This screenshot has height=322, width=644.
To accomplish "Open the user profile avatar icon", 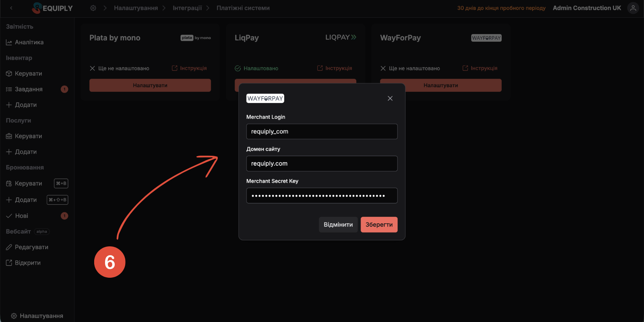I will 633,8.
